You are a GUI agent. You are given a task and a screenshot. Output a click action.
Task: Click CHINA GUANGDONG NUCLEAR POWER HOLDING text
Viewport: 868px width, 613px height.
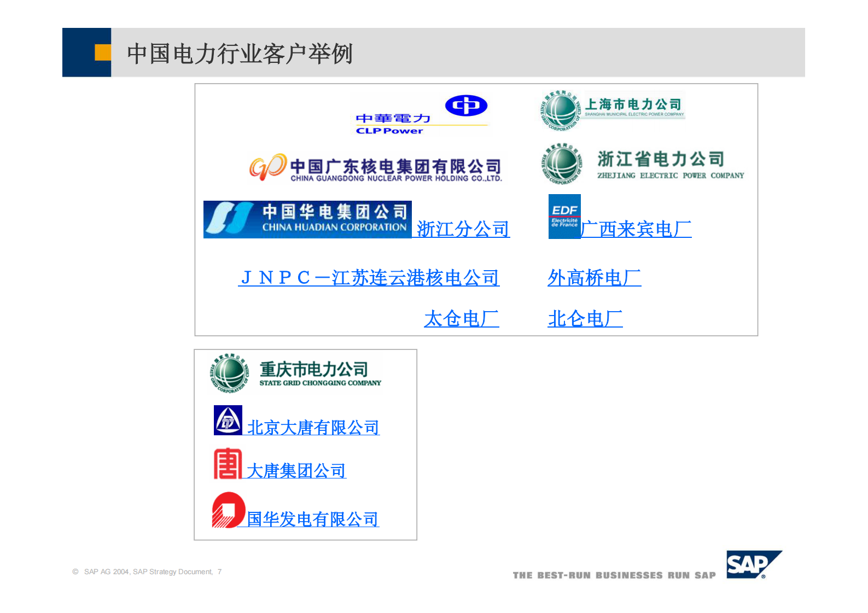(x=396, y=178)
